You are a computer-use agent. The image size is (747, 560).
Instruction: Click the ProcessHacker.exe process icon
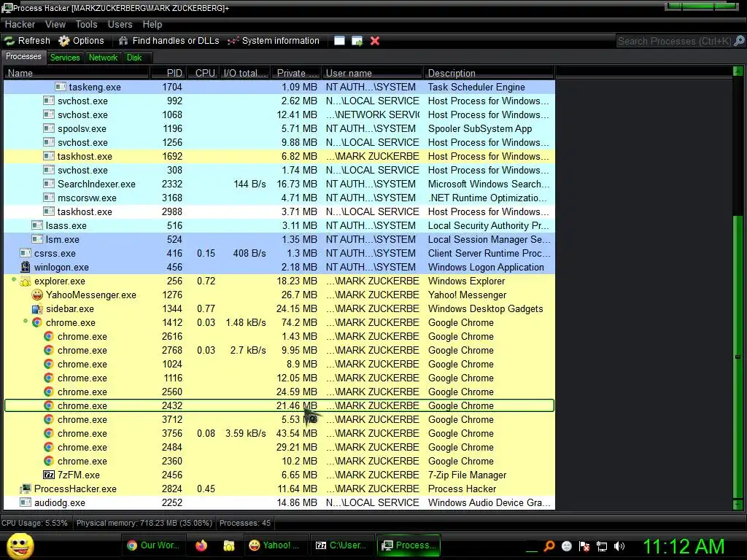26,489
